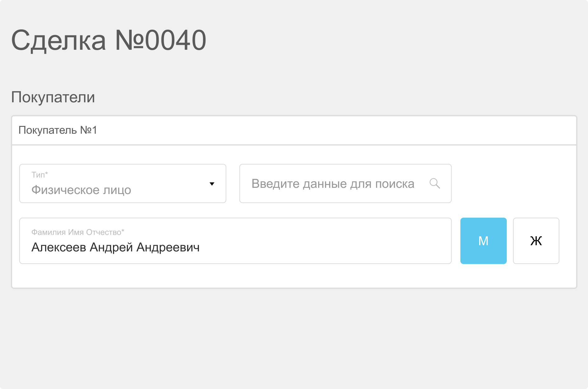Screen dimensions: 588x389
Task: Click the Фамилия Имя Отчество* label
Action: coord(78,232)
